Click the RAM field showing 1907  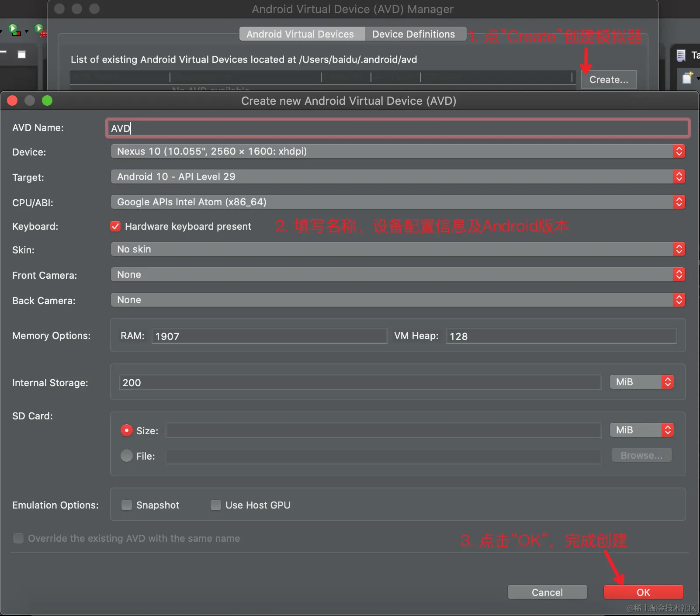point(269,336)
